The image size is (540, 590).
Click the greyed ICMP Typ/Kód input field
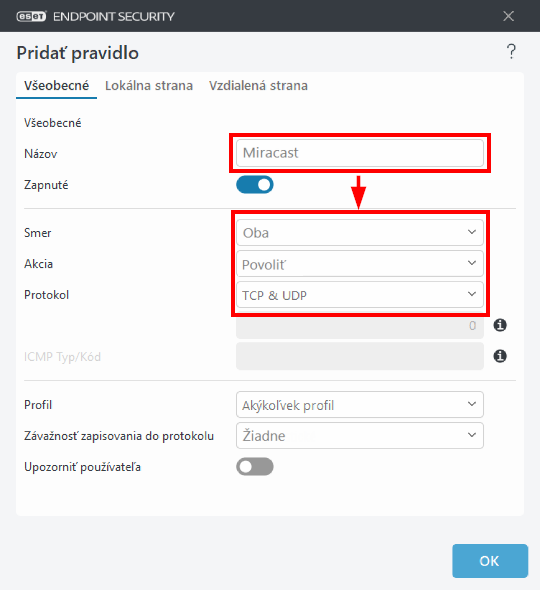tap(360, 356)
